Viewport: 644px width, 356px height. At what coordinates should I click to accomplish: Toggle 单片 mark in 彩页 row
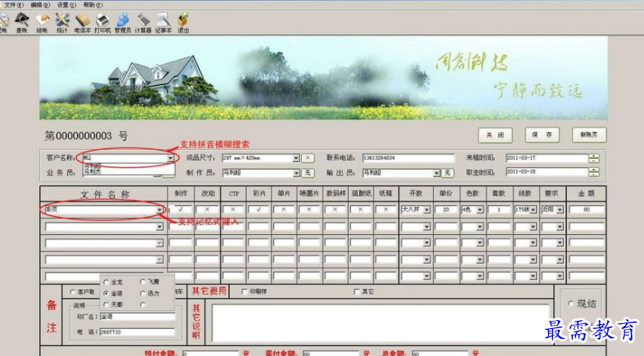284,210
